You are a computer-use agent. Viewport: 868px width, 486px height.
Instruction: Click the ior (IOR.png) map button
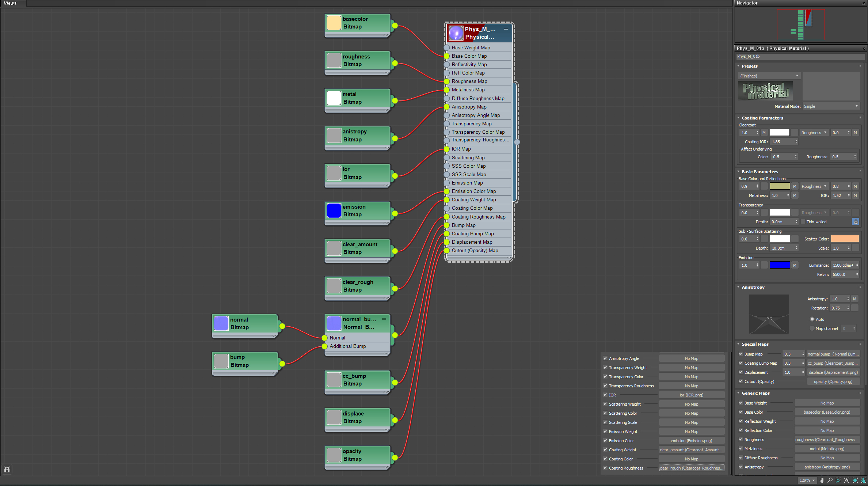(691, 395)
